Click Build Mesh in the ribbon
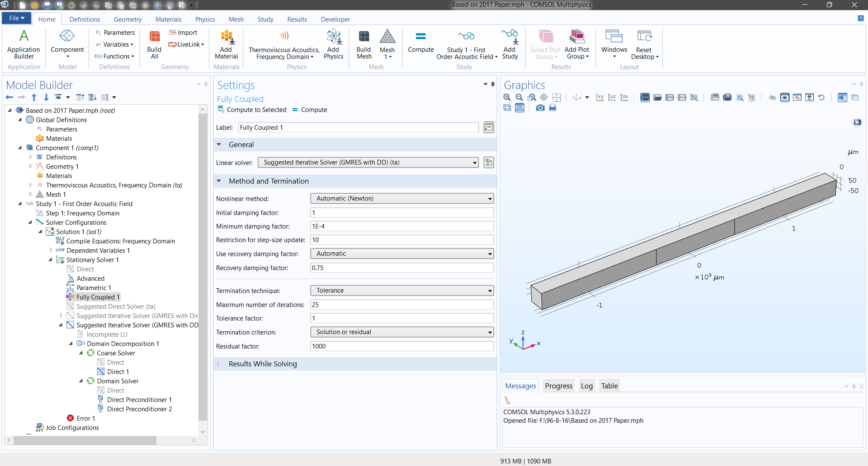Image resolution: width=868 pixels, height=466 pixels. pyautogui.click(x=364, y=45)
